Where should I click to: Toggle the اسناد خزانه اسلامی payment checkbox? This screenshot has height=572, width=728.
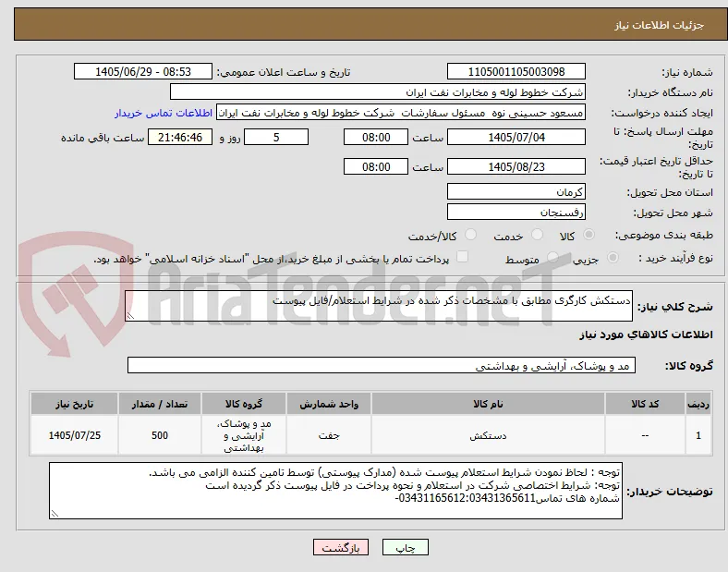[462, 257]
